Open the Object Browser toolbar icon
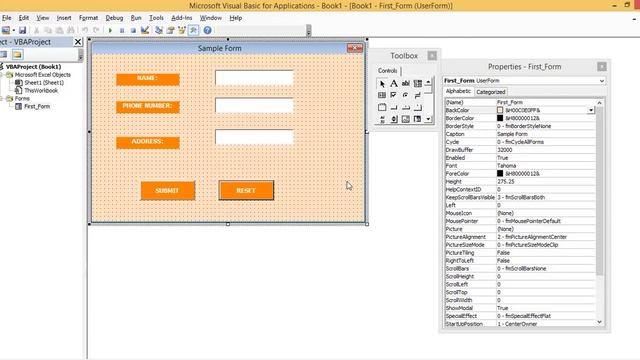The height and width of the screenshot is (360, 640). 182,30
